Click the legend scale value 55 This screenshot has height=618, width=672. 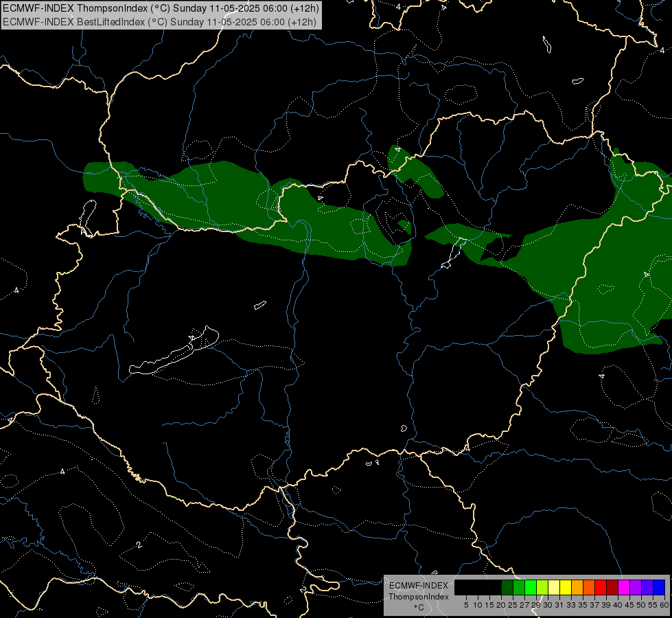point(653,605)
